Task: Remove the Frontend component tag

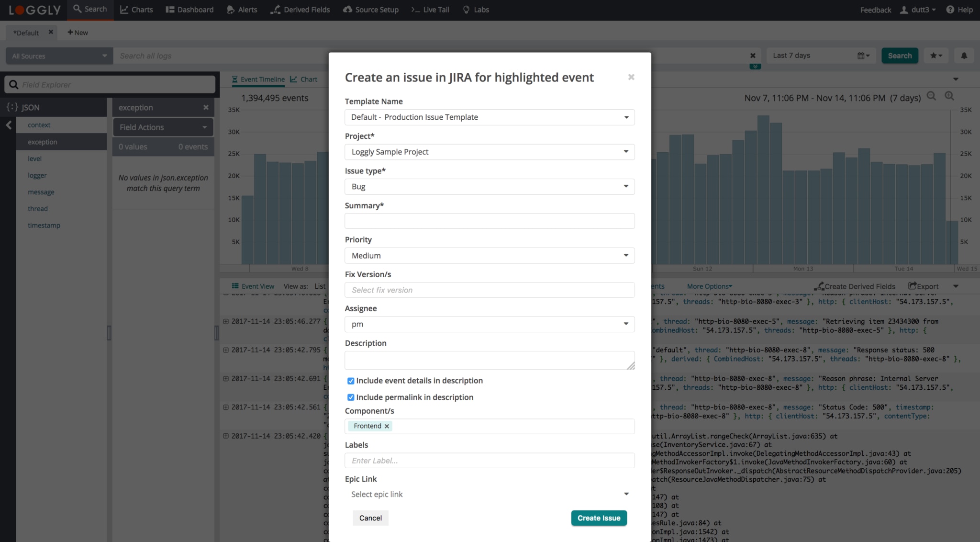Action: 387,426
